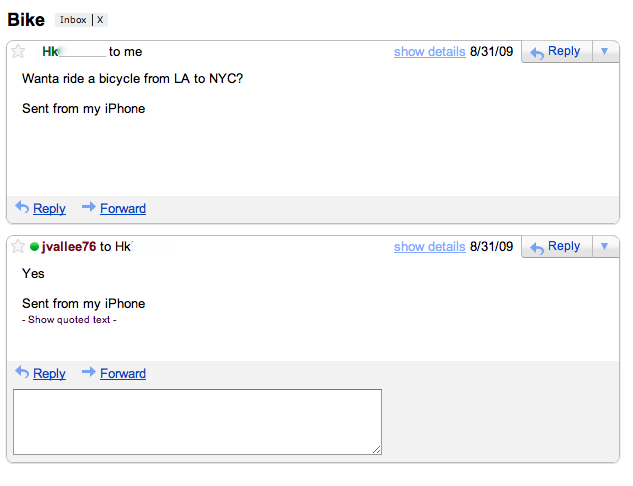Star the jvallee76 reply message
633x486 pixels.
tap(18, 247)
